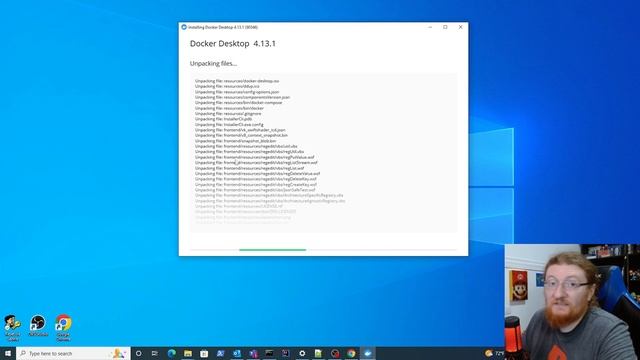Open Google Chrome from the taskbar
The image size is (640, 360).
point(351,353)
